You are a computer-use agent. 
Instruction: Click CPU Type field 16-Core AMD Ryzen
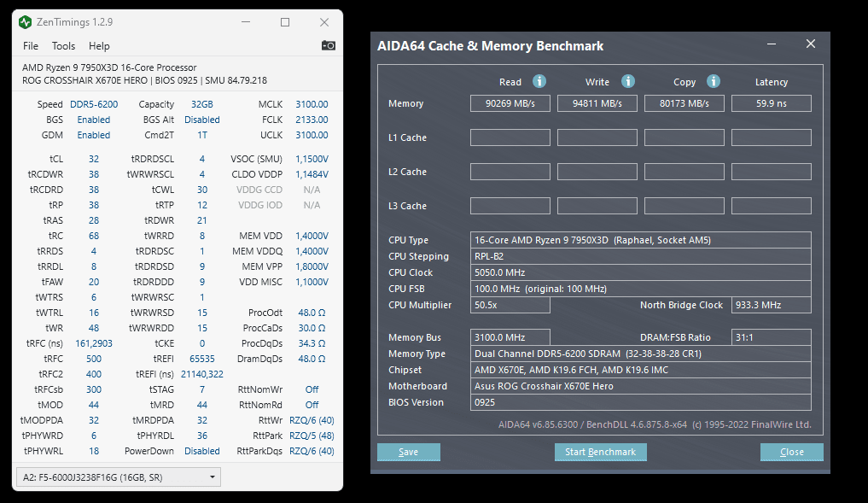641,240
